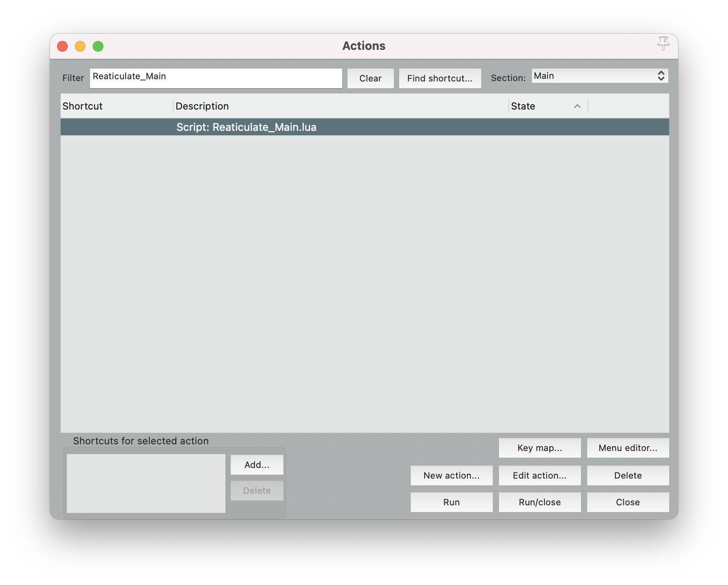
Task: Close the Actions dialog via Close button
Action: (x=628, y=502)
